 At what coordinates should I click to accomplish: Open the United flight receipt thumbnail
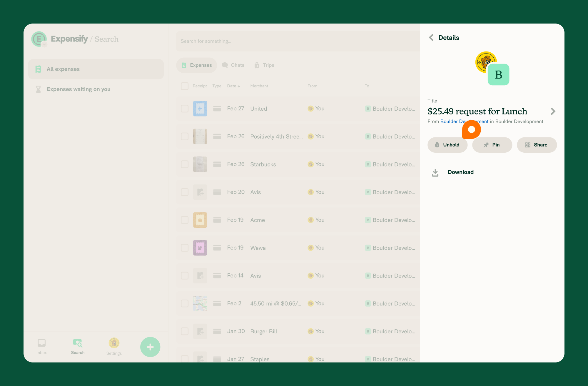(200, 109)
